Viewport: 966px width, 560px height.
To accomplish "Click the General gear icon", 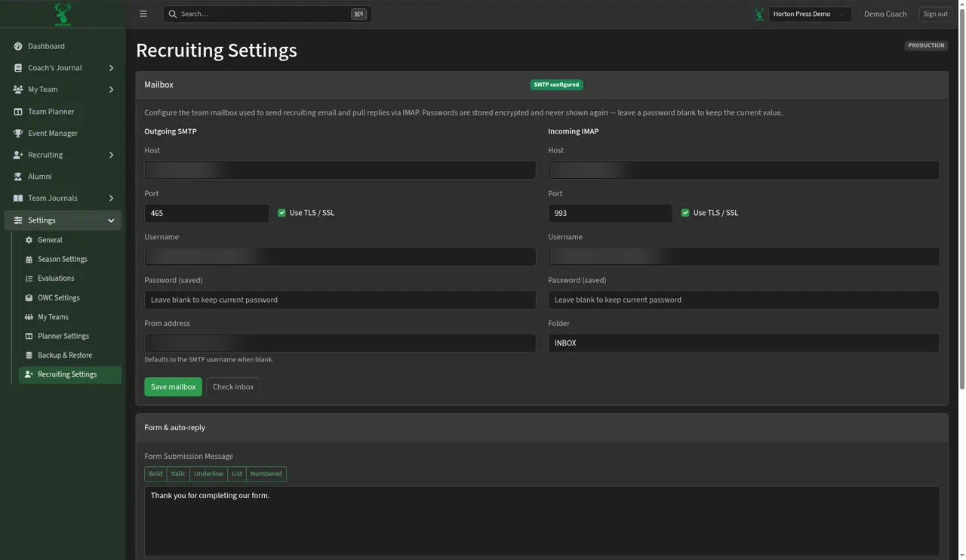I will [29, 240].
